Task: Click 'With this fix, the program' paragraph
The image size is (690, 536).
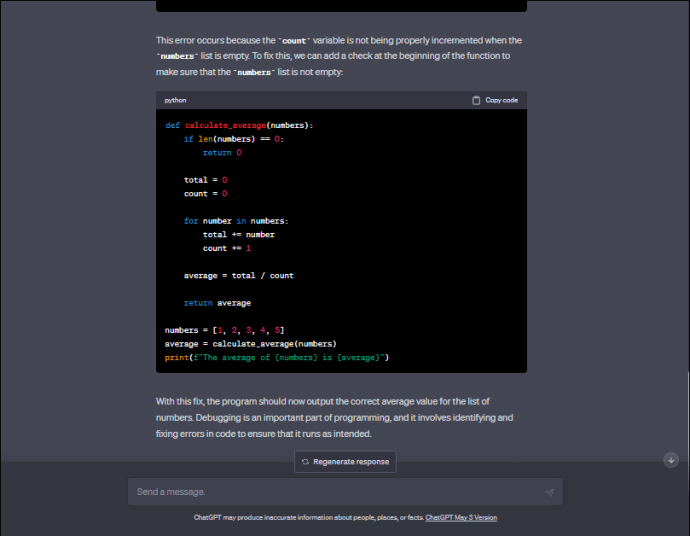Action: coord(334,417)
